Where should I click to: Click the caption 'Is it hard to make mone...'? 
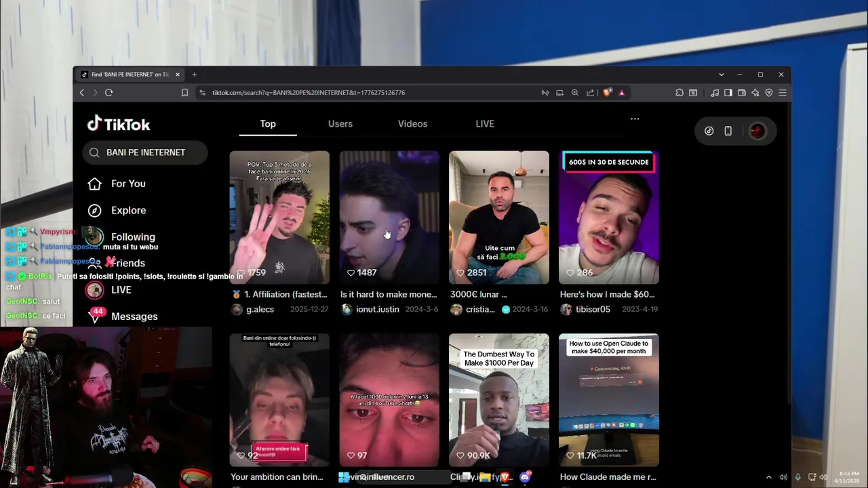(389, 294)
